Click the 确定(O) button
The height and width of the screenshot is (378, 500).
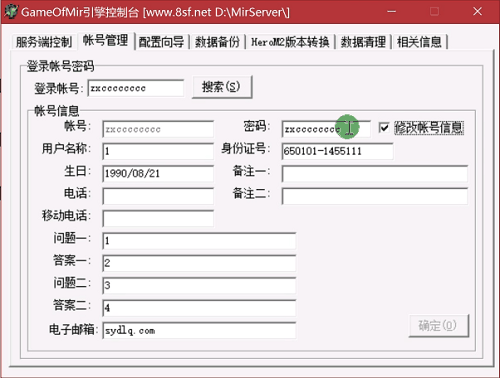tap(439, 326)
